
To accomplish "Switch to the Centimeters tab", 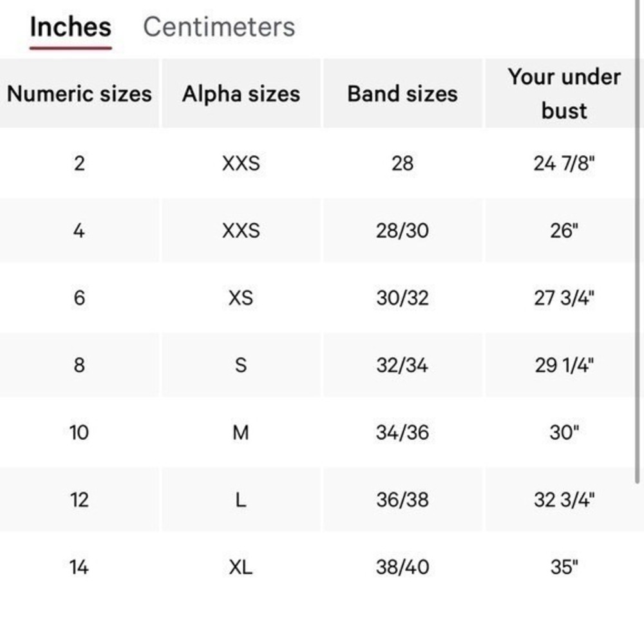I will (220, 26).
